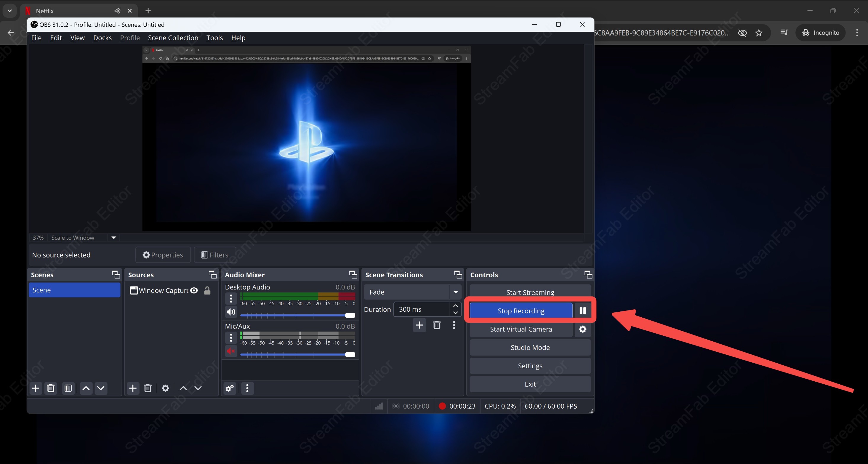
Task: Remove selected scene with trash icon
Action: tap(51, 388)
